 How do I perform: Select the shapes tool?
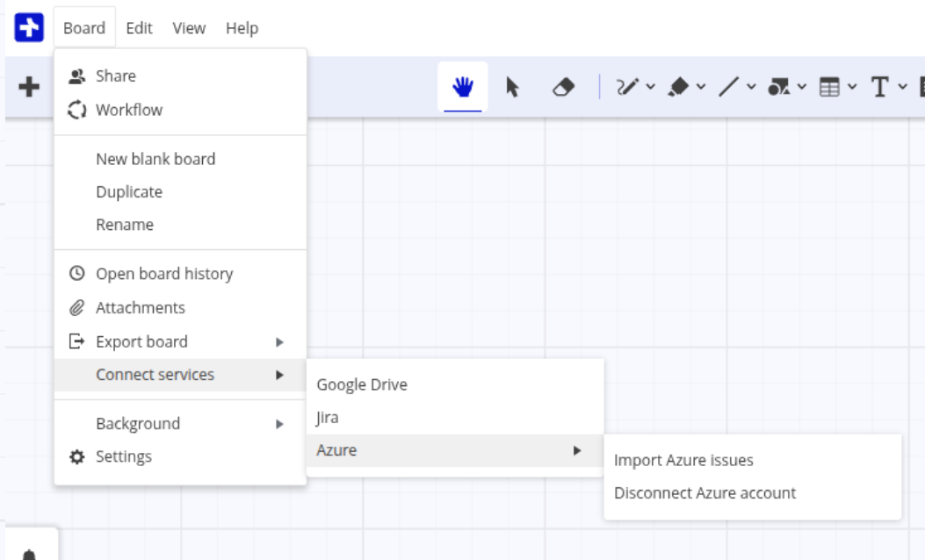coord(778,87)
